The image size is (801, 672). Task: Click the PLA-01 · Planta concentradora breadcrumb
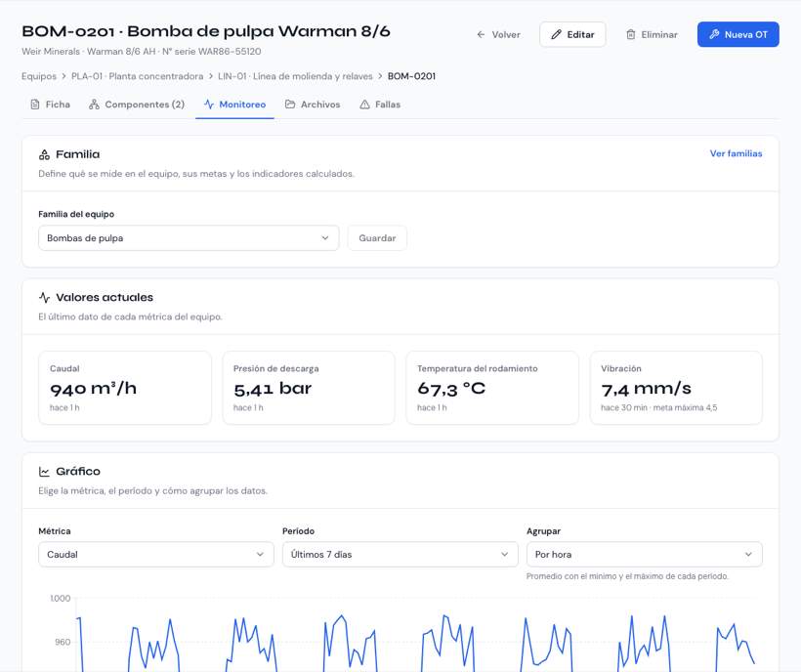(137, 76)
